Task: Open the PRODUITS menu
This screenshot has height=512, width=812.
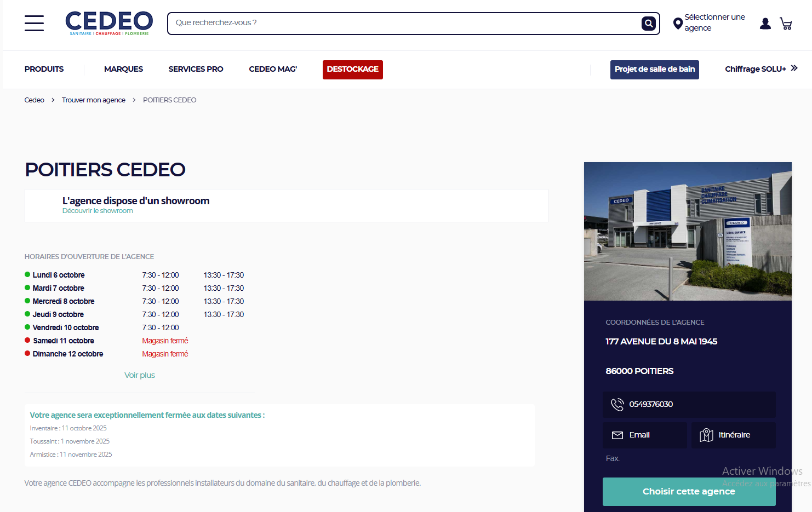Action: (x=44, y=69)
